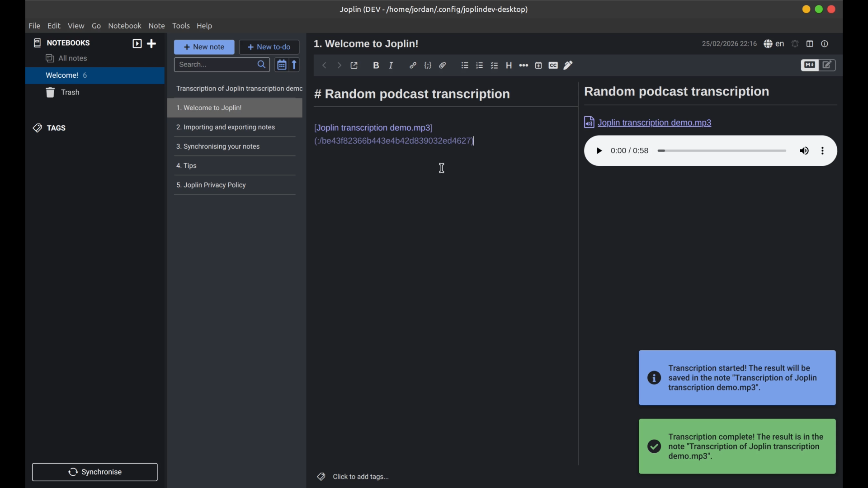Open the Notebook menu

[x=125, y=26]
